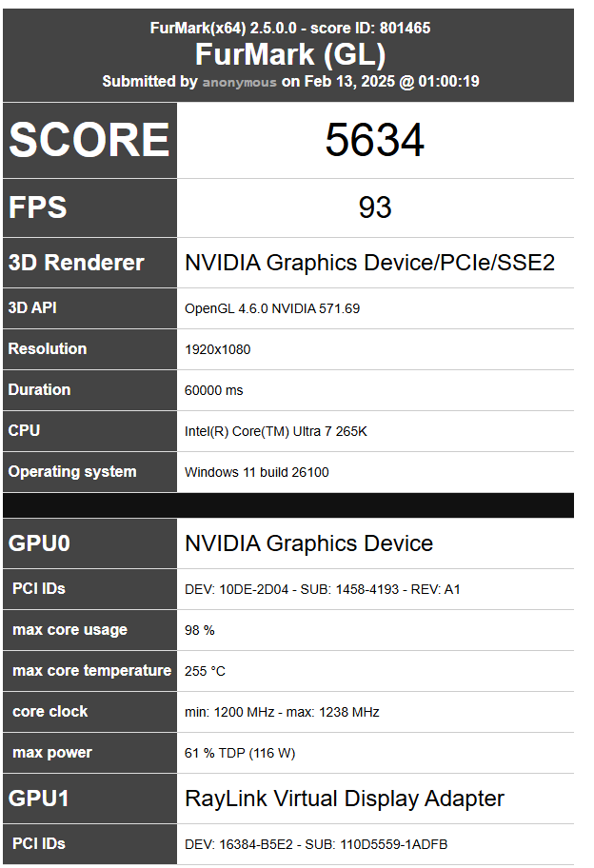This screenshot has width=594, height=868.
Task: Click the anonymous submitter link
Action: (239, 82)
